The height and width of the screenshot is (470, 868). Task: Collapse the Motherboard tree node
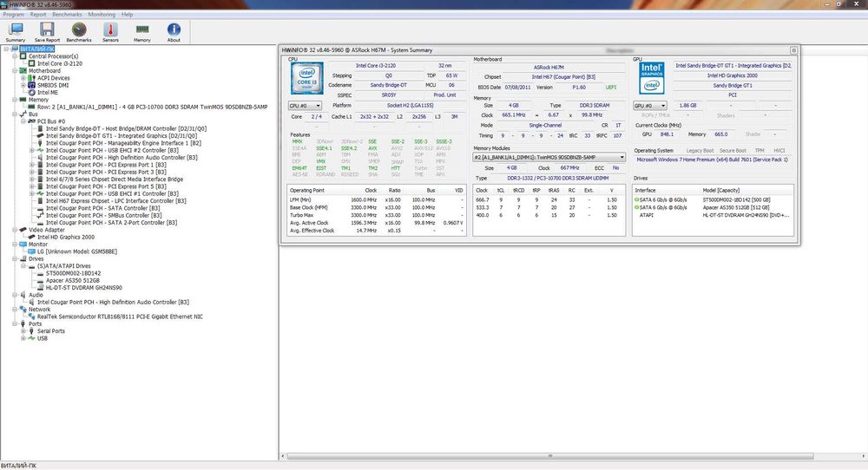(x=15, y=71)
